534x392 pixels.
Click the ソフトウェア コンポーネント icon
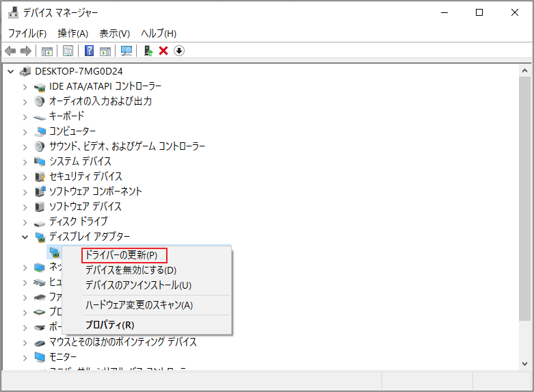point(40,192)
